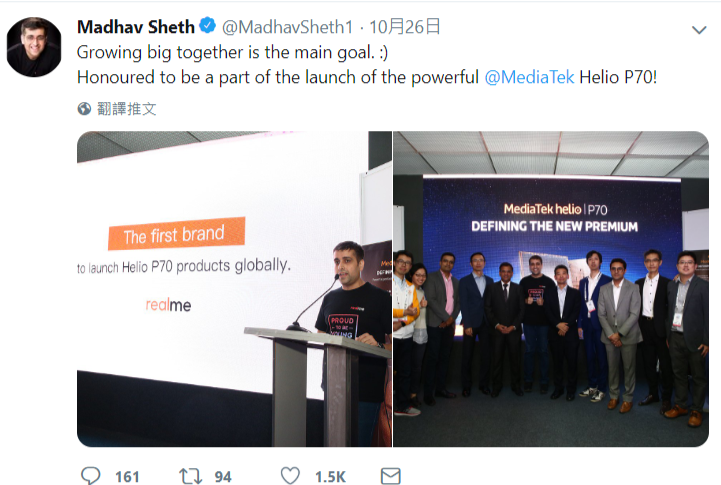
Task: Send via direct message envelope icon
Action: click(x=391, y=476)
